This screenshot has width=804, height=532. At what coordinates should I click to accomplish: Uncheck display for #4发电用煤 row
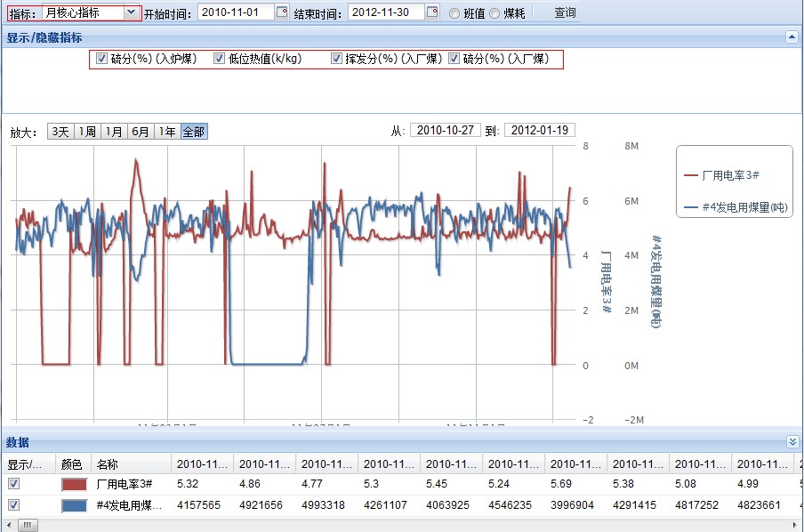click(x=14, y=504)
